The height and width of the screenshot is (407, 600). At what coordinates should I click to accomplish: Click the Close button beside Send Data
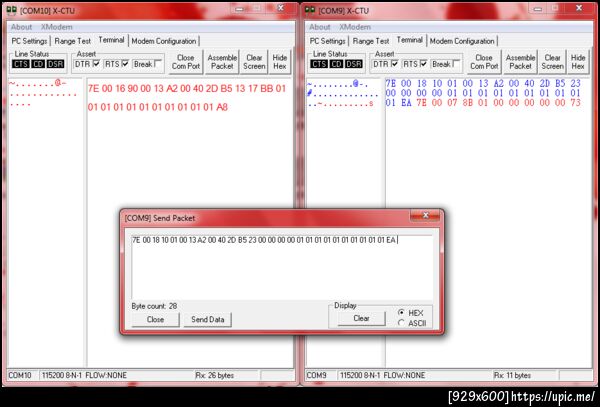pyautogui.click(x=155, y=319)
